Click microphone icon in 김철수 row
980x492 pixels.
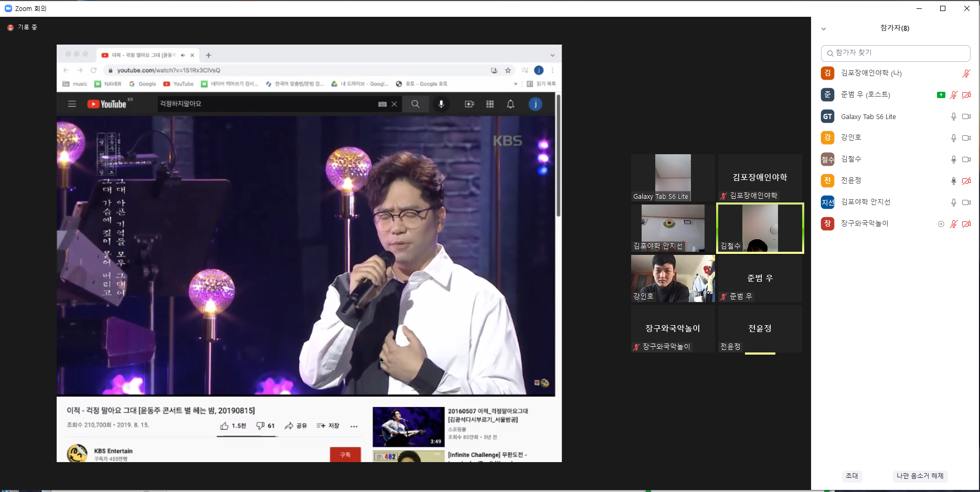tap(954, 159)
